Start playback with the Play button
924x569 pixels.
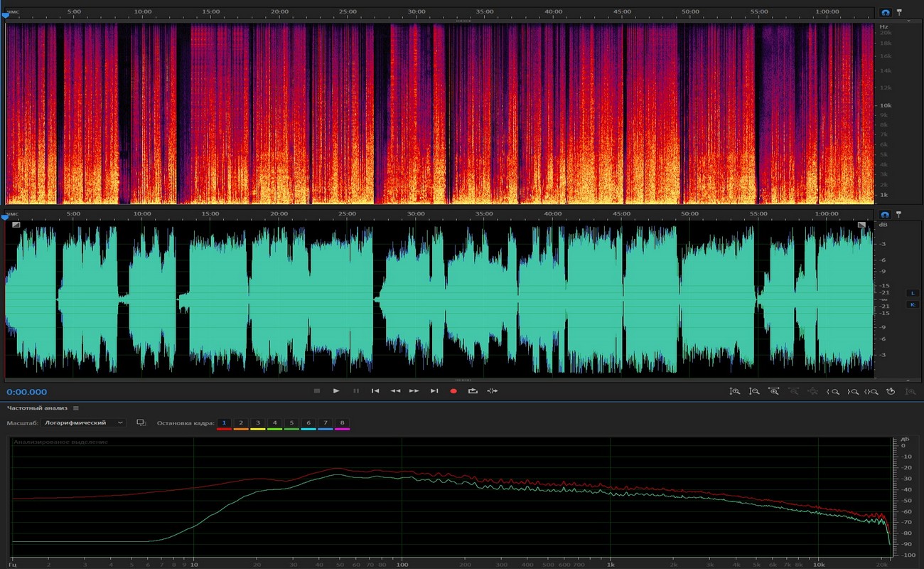(336, 390)
